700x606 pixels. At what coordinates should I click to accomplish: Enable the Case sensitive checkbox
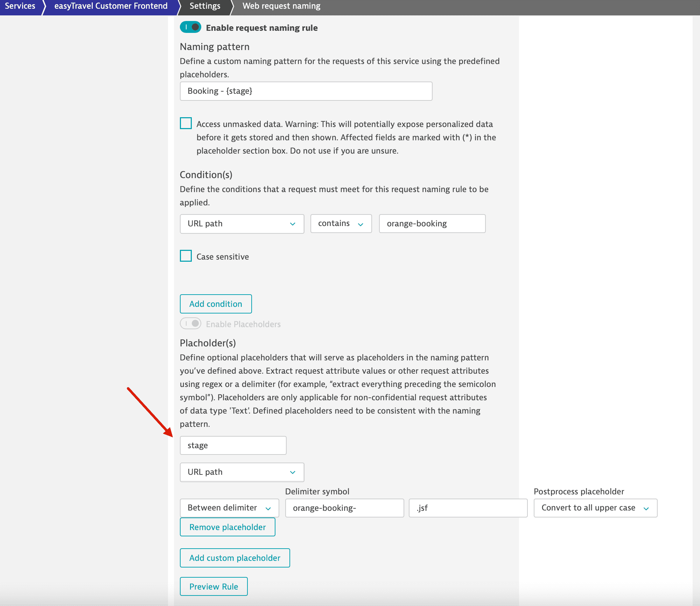tap(186, 256)
